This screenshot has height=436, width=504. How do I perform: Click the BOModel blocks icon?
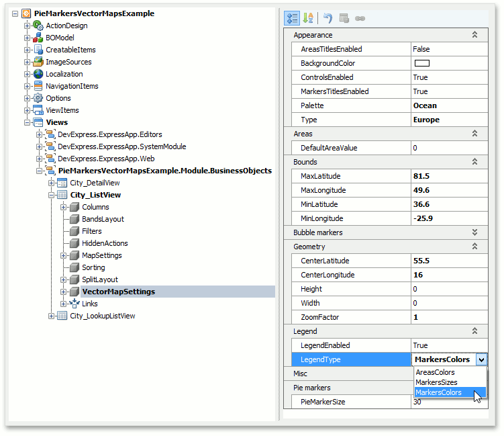tap(38, 38)
